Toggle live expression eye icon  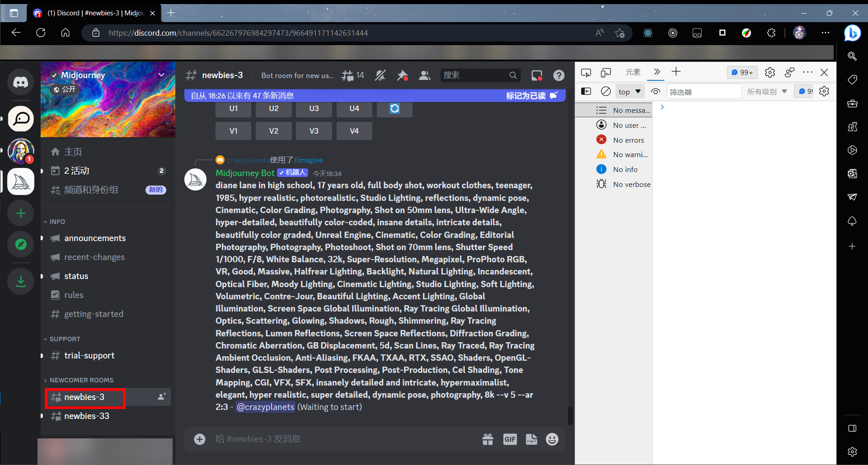coord(655,92)
